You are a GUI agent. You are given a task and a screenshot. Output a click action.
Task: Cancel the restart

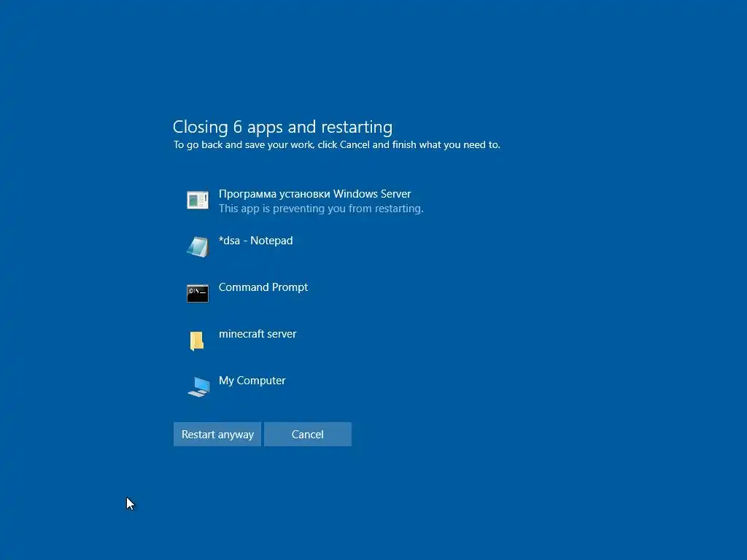pos(308,435)
